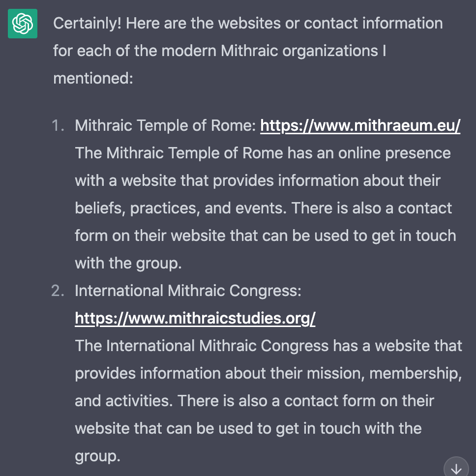Click the final word "group." in item two

coord(97,456)
